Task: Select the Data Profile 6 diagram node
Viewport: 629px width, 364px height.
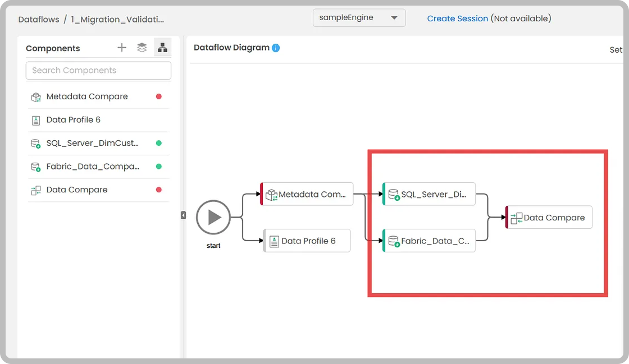Action: (307, 241)
